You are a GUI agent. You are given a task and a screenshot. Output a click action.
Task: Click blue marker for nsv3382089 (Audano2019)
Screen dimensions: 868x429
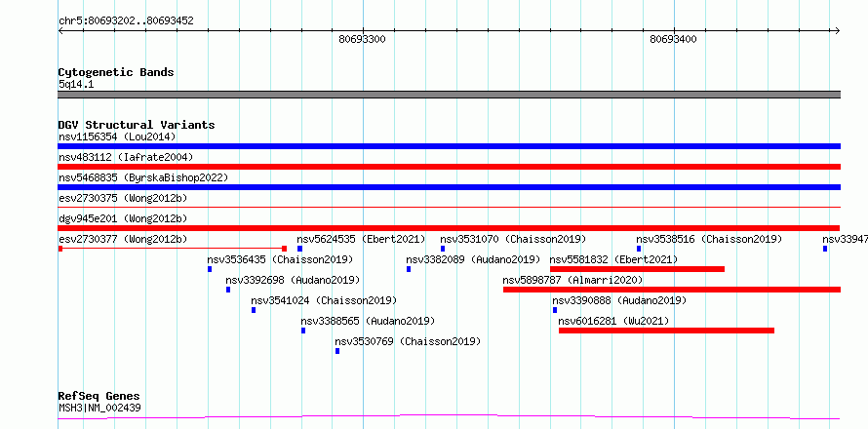409,269
